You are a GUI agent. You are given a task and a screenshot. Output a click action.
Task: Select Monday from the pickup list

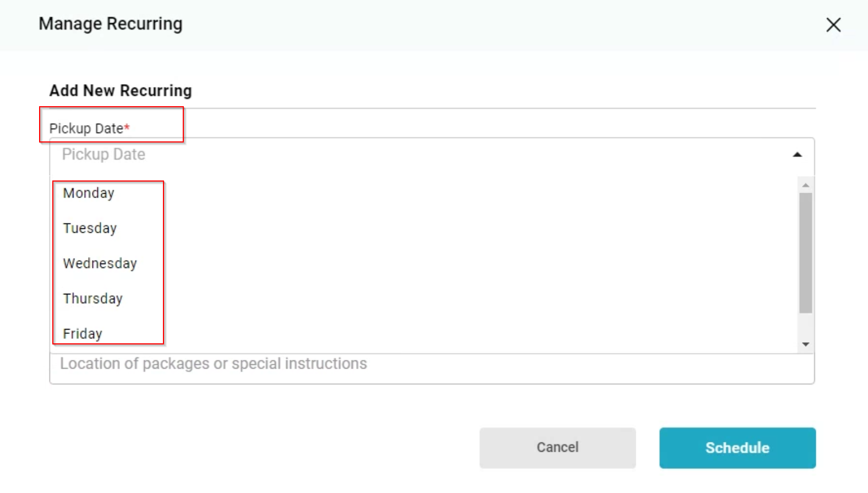89,193
